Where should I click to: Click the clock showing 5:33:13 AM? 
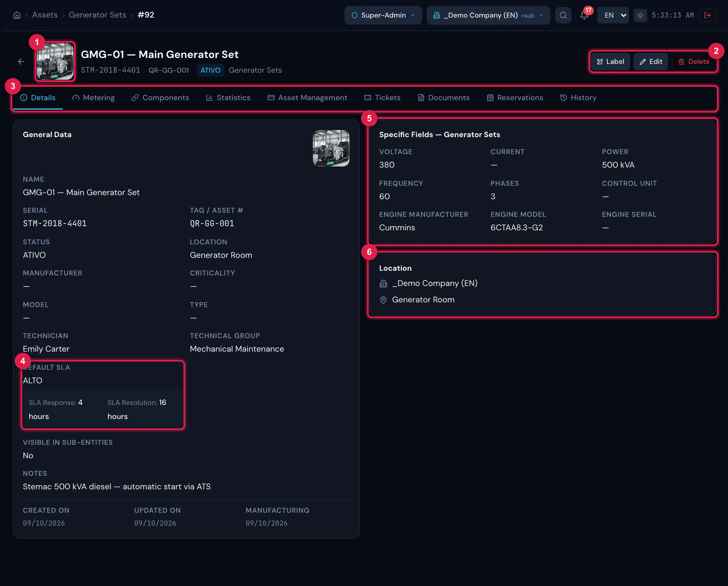(673, 15)
